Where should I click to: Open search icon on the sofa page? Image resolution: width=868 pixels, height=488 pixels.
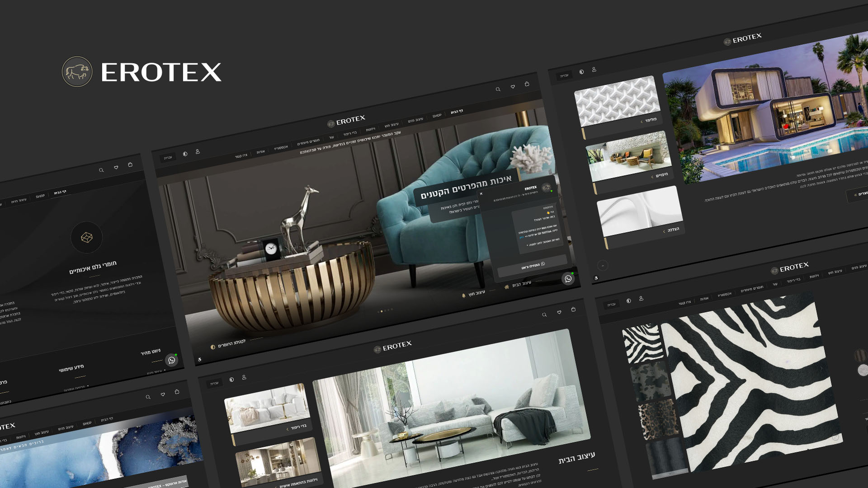[x=544, y=315]
